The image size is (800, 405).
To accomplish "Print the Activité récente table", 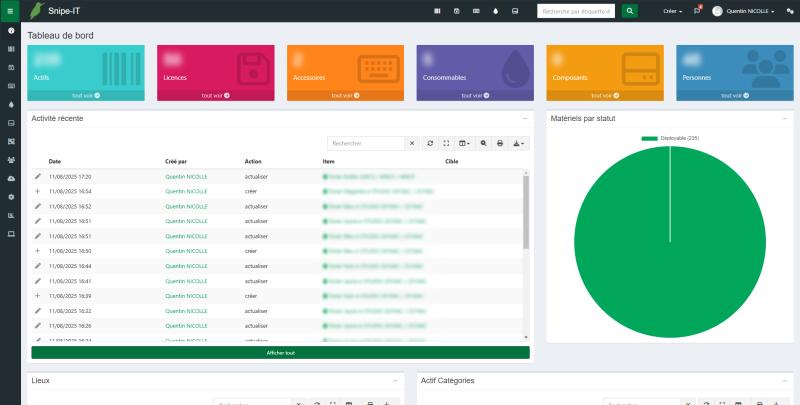I will coord(500,143).
